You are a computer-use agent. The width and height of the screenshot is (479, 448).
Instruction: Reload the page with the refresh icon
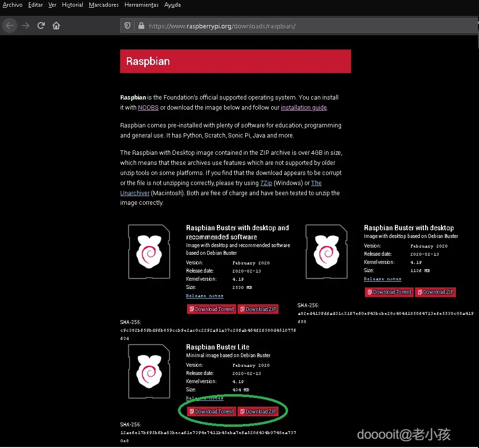(41, 25)
